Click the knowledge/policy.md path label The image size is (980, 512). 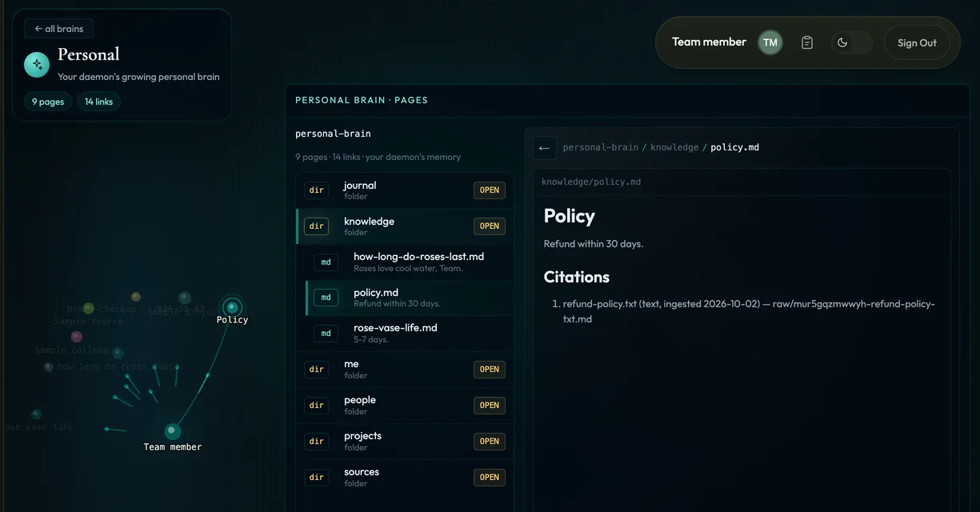click(591, 182)
